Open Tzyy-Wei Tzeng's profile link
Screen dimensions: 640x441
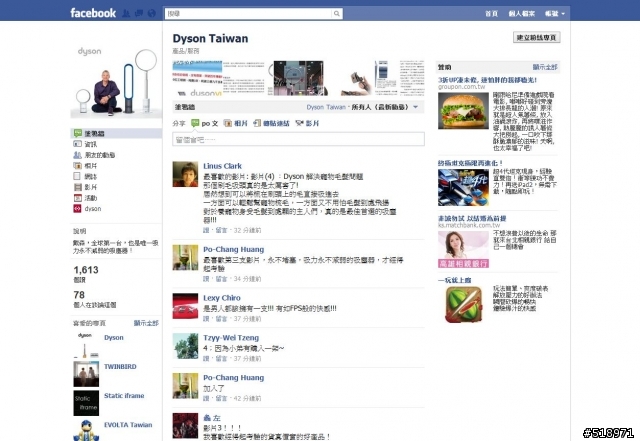click(x=231, y=338)
